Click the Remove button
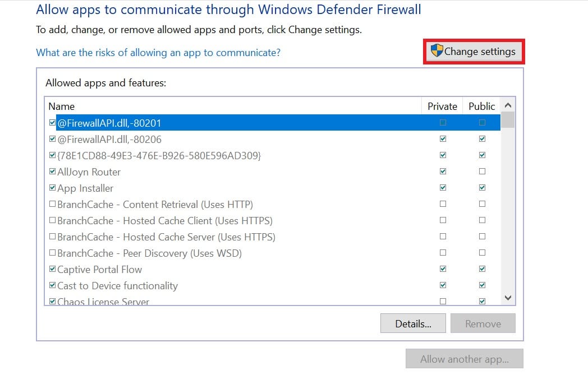This screenshot has width=588, height=375. [483, 323]
